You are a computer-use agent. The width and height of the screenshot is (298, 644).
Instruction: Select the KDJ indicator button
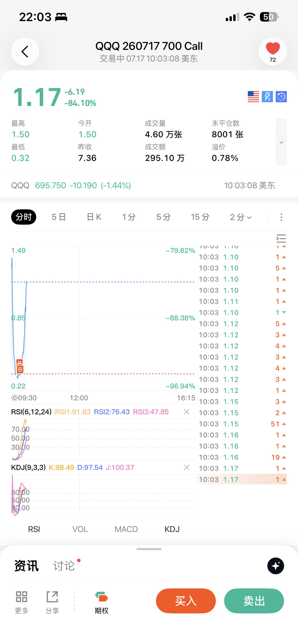pyautogui.click(x=172, y=529)
